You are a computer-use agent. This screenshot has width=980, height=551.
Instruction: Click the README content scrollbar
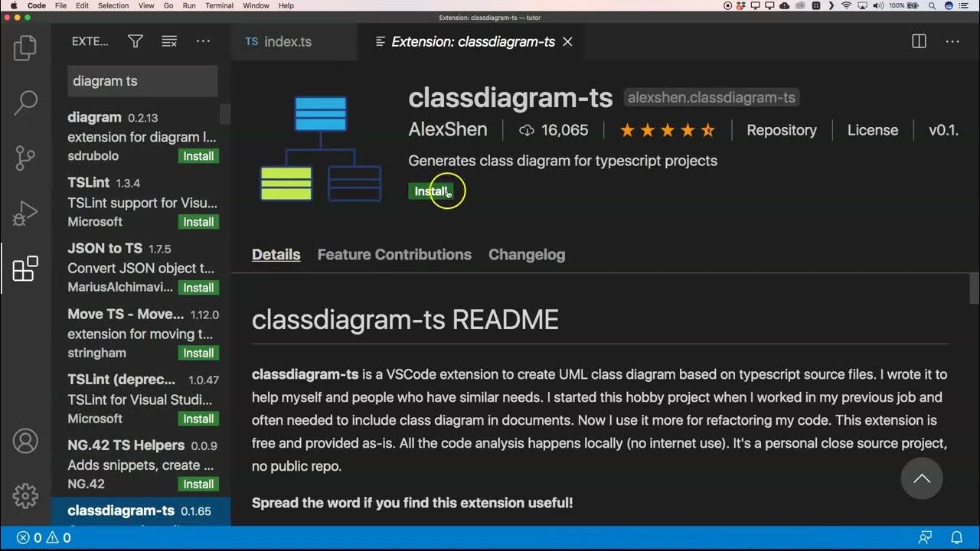[x=974, y=289]
